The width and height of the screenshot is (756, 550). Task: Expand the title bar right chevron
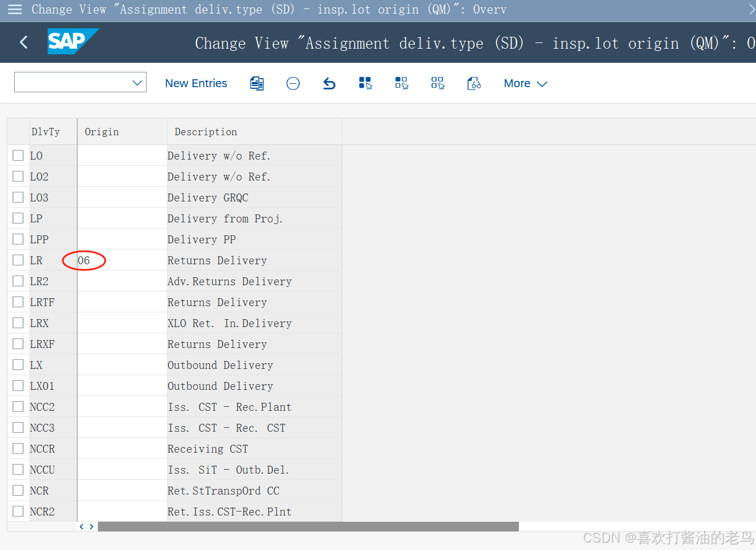[751, 10]
